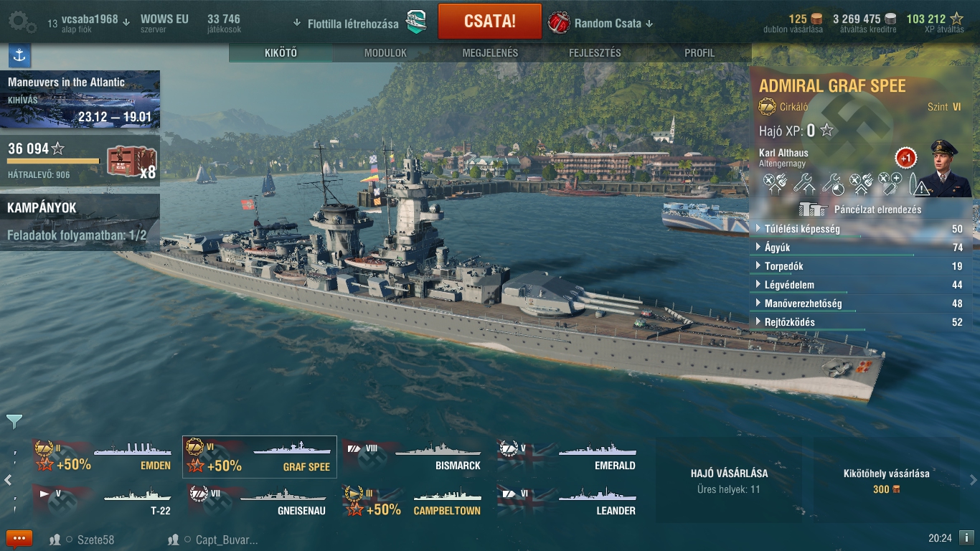Switch to the MODULOK tab
Image resolution: width=980 pixels, height=551 pixels.
(385, 53)
